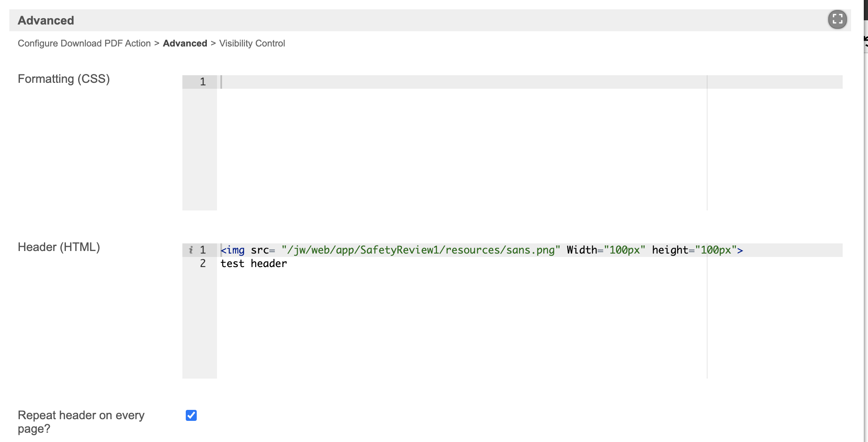
Task: Uncheck Repeat header on every page
Action: tap(191, 415)
